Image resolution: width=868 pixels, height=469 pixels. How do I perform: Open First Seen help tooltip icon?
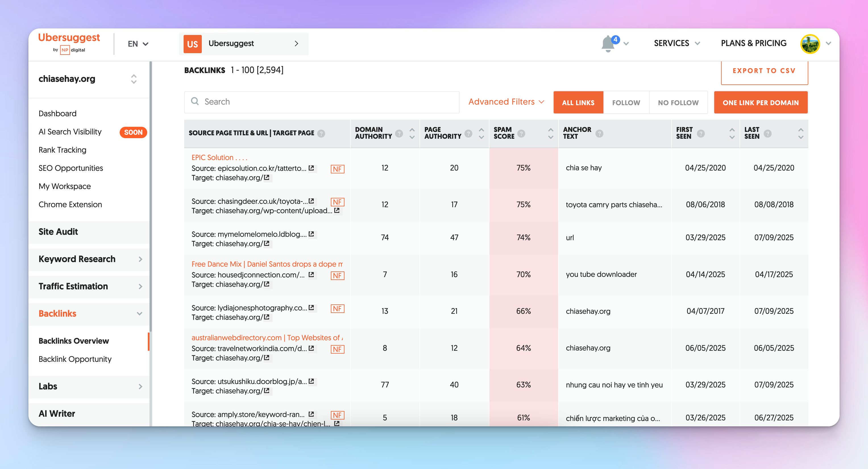pyautogui.click(x=701, y=133)
